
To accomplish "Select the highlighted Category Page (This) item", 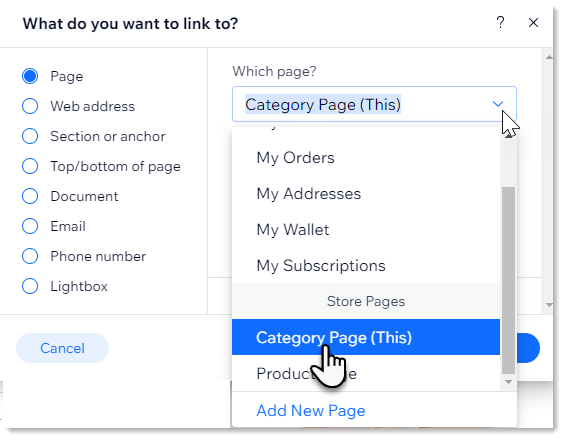I will coord(366,337).
